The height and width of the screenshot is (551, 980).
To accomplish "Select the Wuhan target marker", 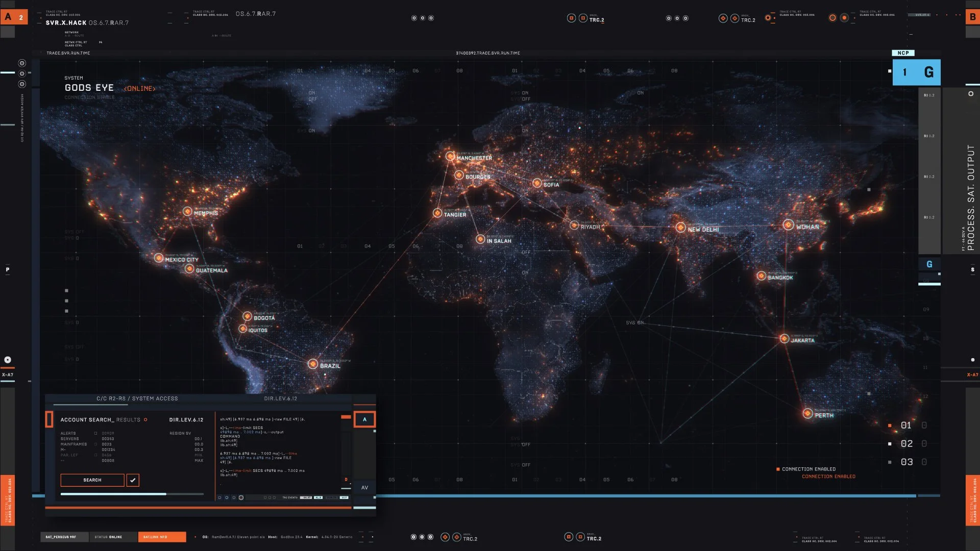I will (788, 225).
